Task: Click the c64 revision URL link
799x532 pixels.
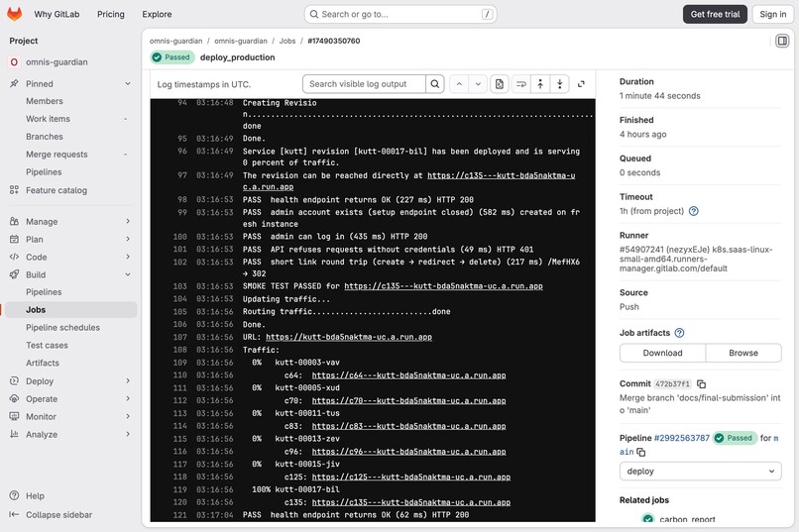Action: point(408,375)
